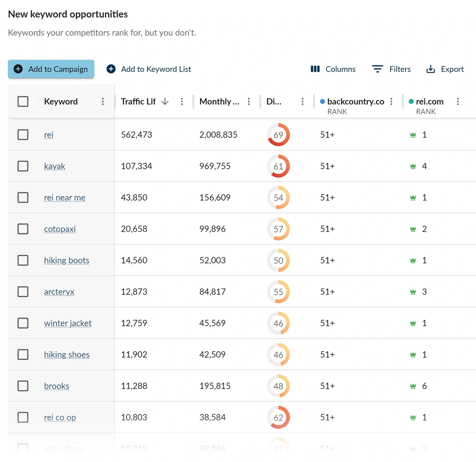Check the winter jacket checkbox
Viewport: 476px width, 462px height.
click(23, 323)
